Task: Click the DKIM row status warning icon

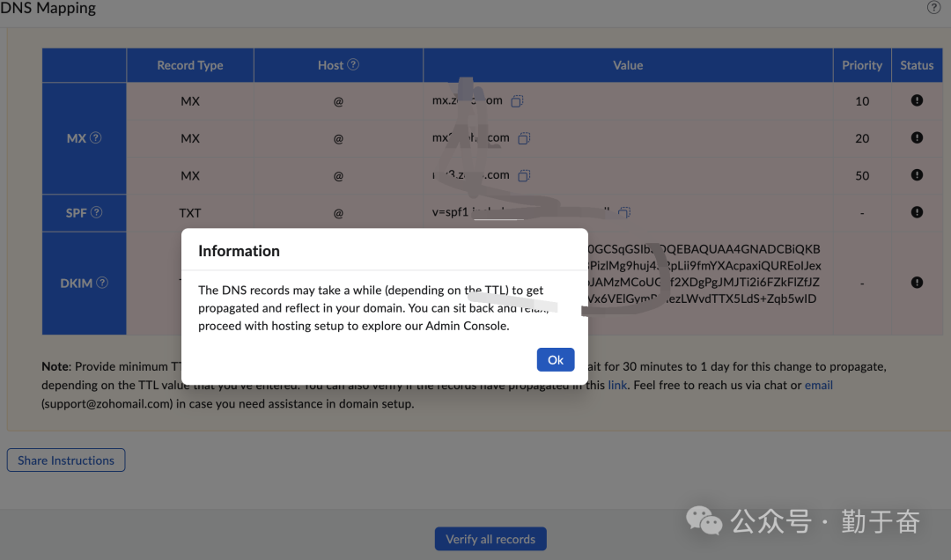Action: pos(917,283)
